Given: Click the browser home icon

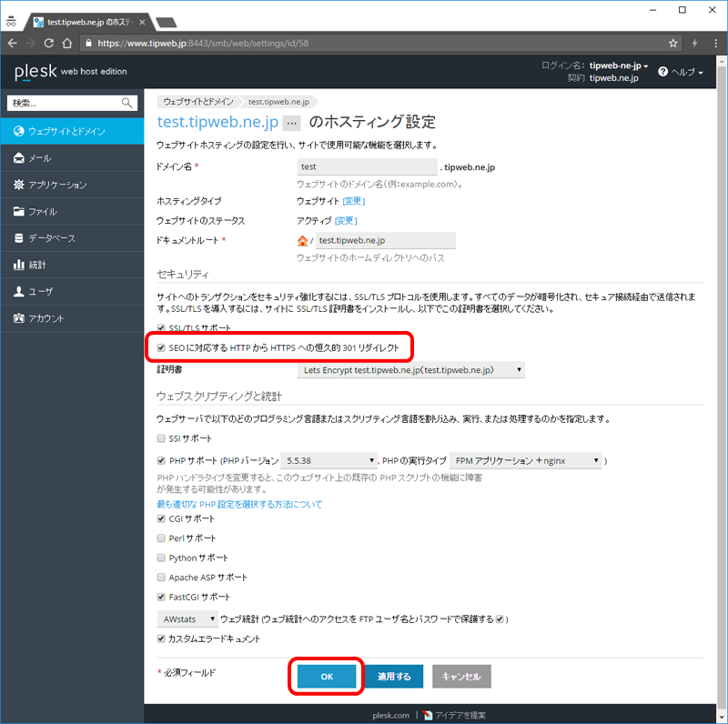Looking at the screenshot, I should coord(67,43).
